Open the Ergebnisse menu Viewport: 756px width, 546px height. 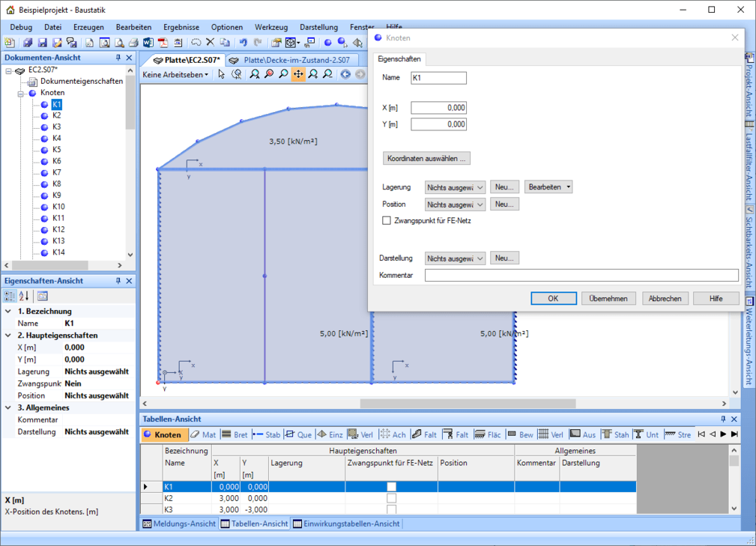click(x=181, y=27)
